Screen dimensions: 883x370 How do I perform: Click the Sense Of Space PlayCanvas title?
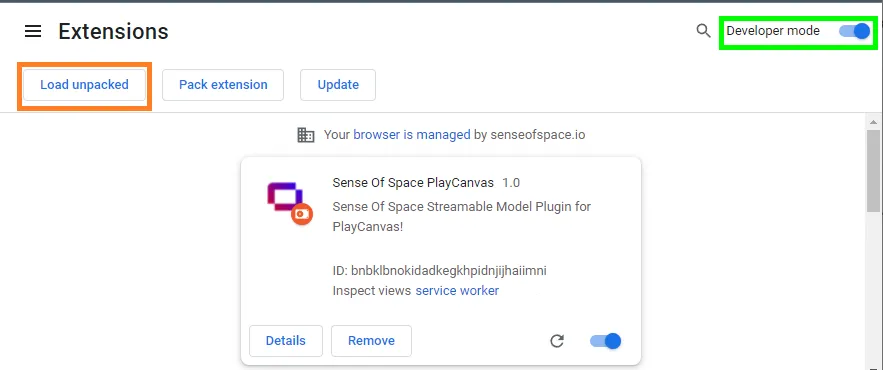(413, 182)
